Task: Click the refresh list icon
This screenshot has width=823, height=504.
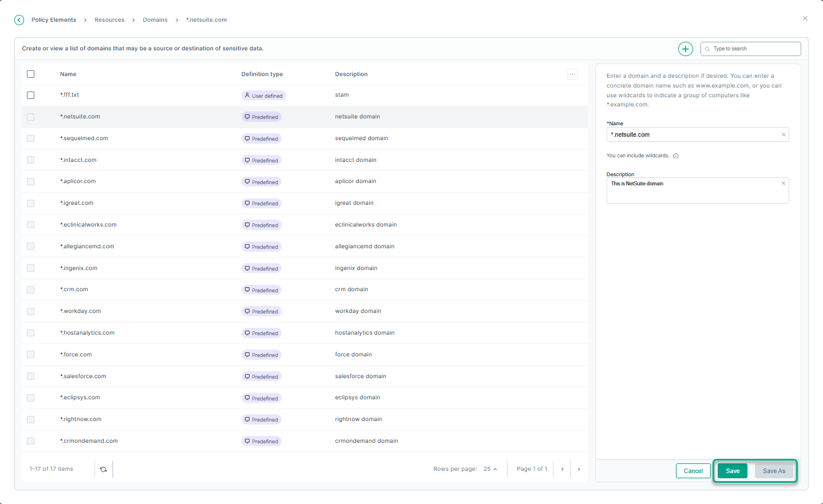Action: [104, 469]
